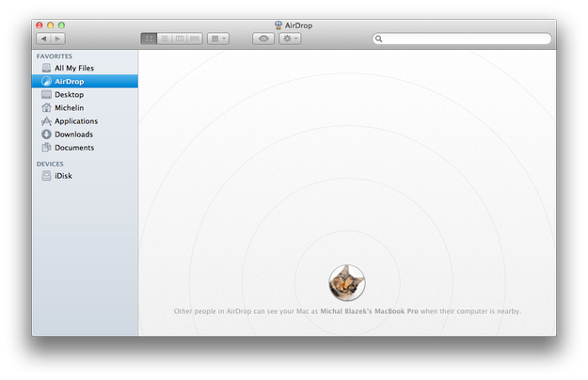
Task: Close the AirDrop window
Action: (x=40, y=25)
